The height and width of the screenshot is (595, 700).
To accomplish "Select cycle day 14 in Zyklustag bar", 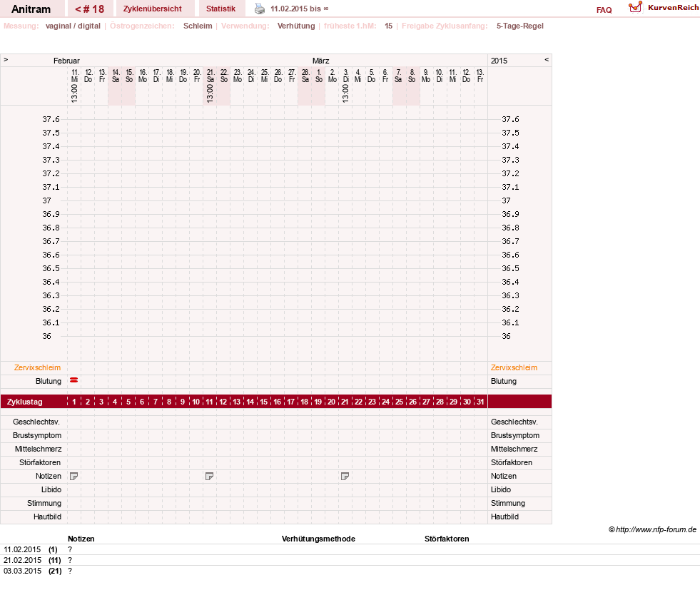I will tap(250, 402).
